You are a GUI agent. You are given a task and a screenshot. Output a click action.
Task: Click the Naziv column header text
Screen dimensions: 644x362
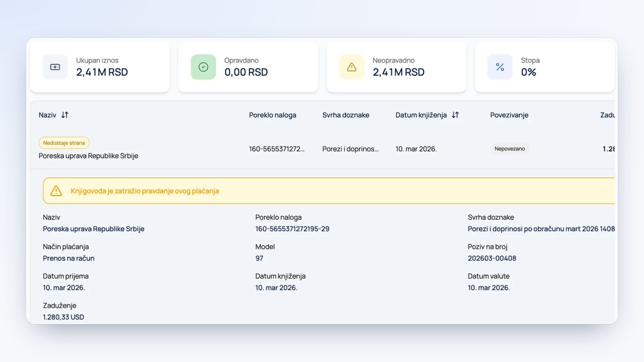click(x=47, y=115)
